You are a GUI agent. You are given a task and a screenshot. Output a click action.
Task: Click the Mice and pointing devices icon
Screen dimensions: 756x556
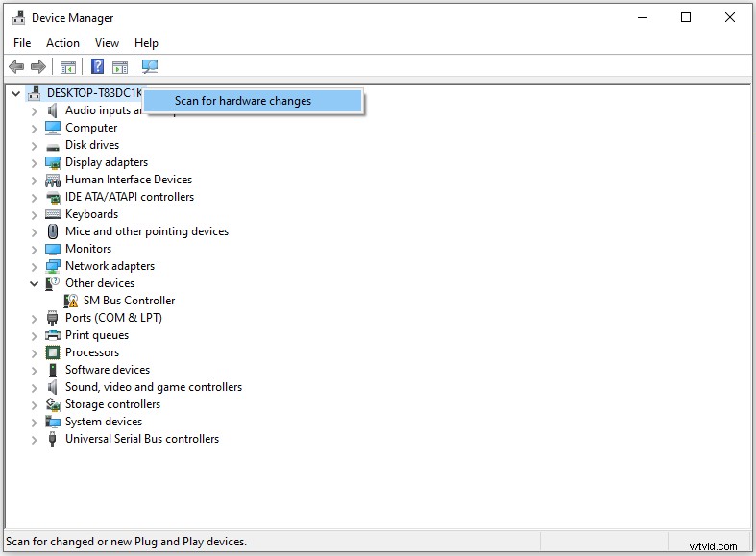point(53,231)
